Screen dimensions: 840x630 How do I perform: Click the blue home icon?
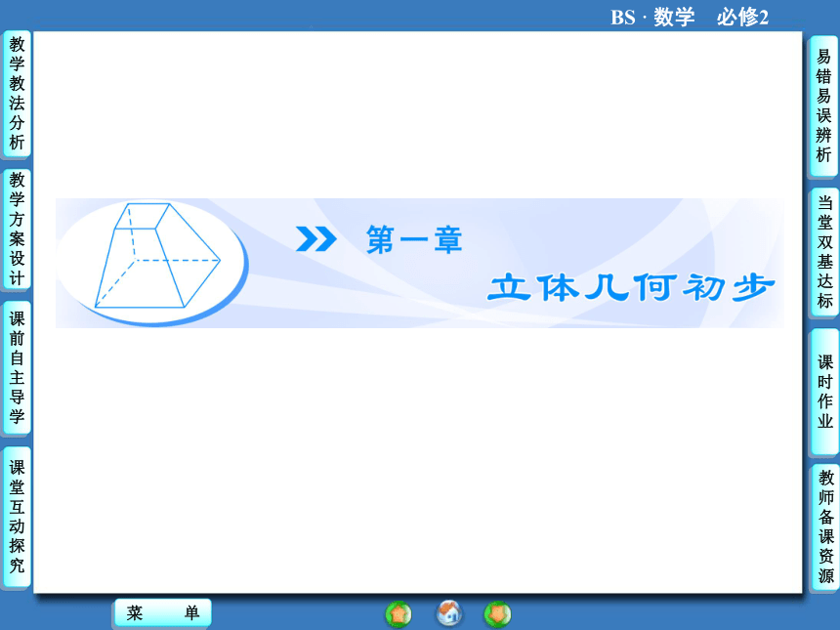coord(449,613)
